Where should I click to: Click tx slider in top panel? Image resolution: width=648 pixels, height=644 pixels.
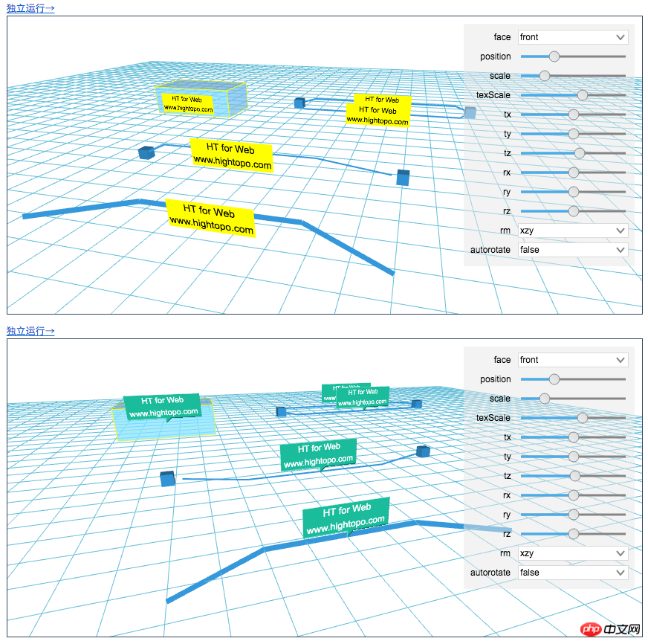click(x=573, y=115)
